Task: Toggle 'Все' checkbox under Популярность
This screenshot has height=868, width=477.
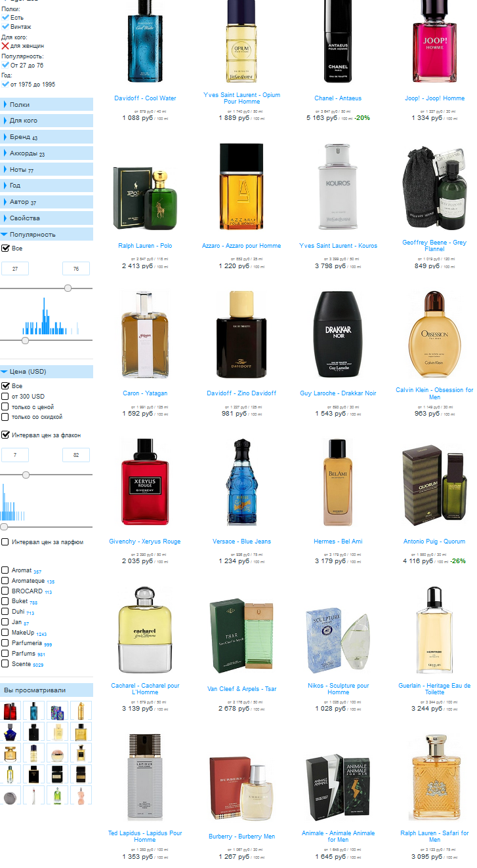Action: (x=5, y=248)
